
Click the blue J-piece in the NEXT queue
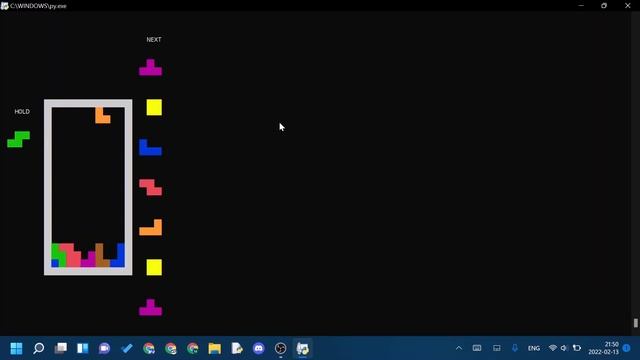pos(151,147)
